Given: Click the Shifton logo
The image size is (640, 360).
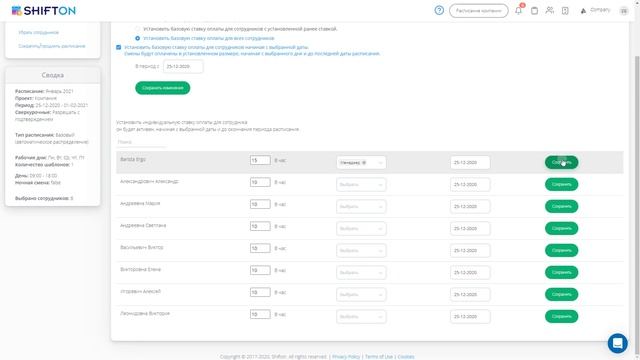Looking at the screenshot, I should pos(43,11).
